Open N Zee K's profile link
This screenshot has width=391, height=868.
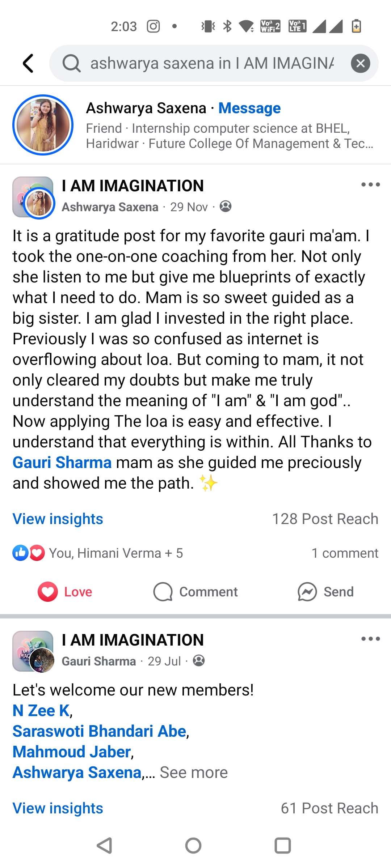[x=41, y=711]
